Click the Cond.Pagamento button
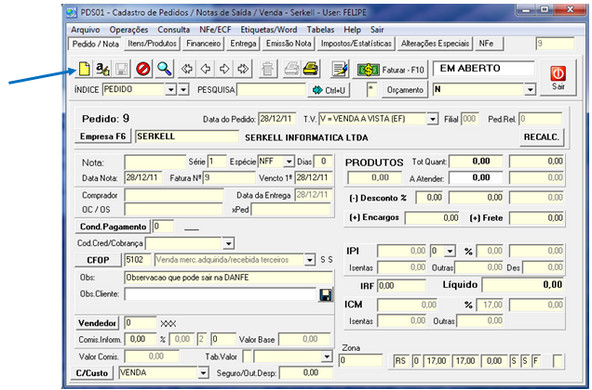Image resolution: width=592 pixels, height=390 pixels. pos(113,227)
